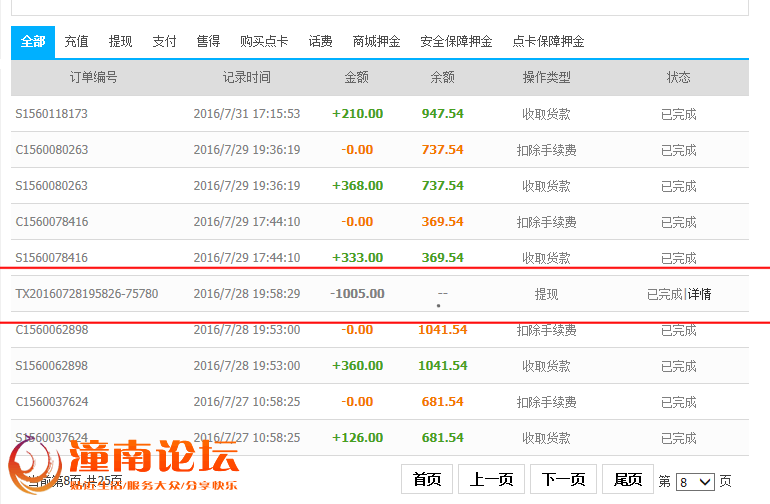Click the 金额 column header

click(x=357, y=77)
